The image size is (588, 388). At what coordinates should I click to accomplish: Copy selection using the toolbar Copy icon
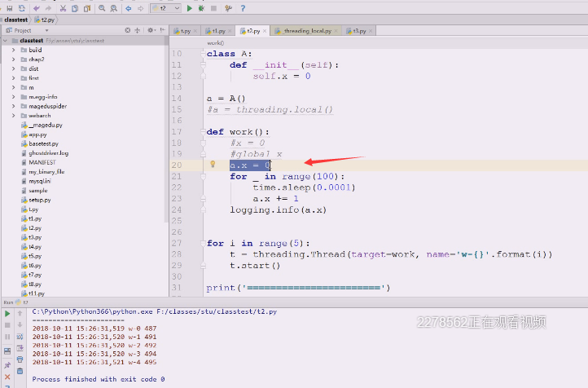tap(75, 8)
